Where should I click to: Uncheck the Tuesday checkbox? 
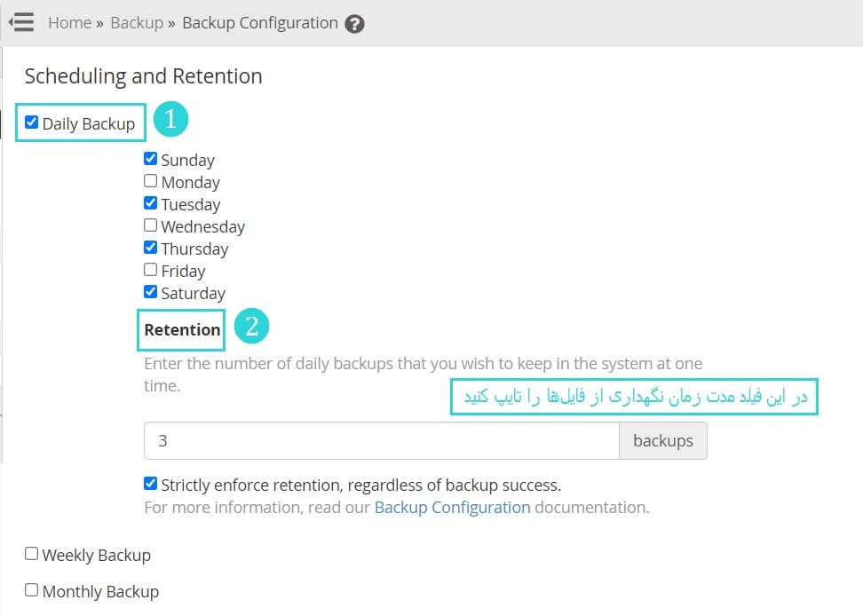coord(150,203)
